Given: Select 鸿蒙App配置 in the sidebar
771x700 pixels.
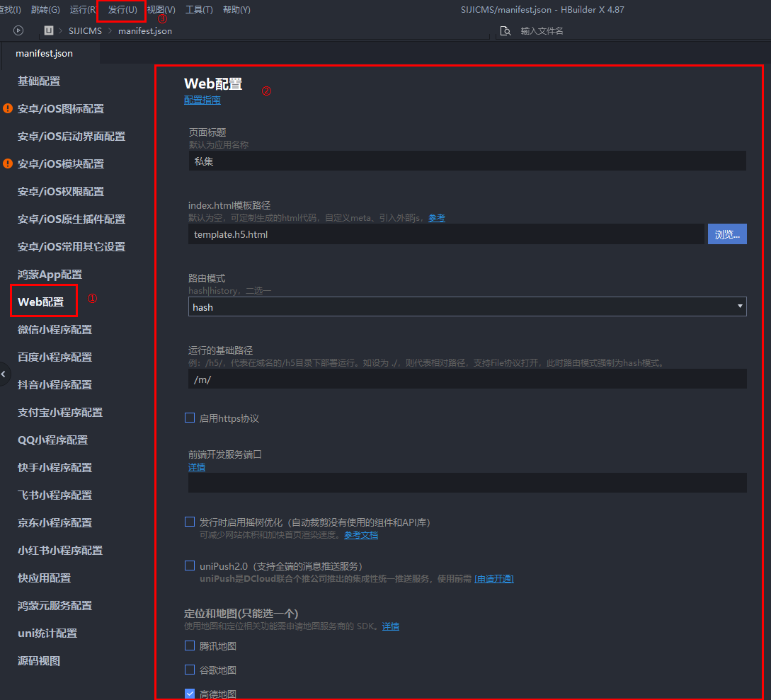Looking at the screenshot, I should pyautogui.click(x=50, y=275).
